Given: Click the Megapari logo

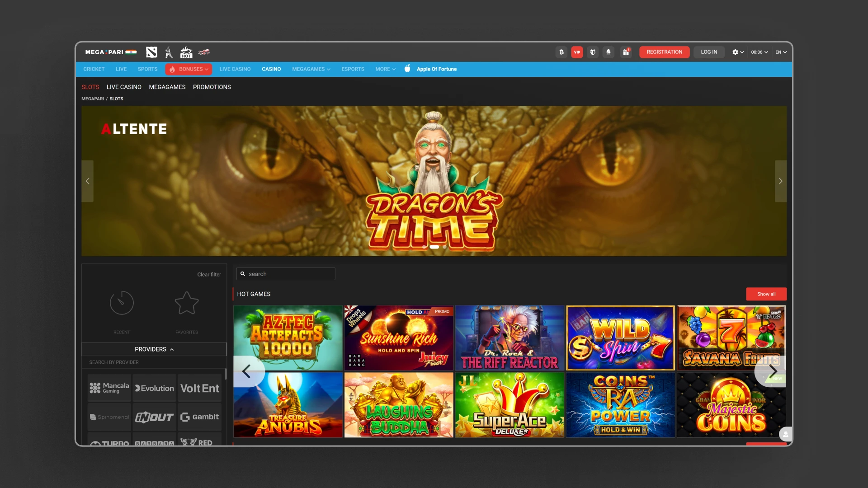Looking at the screenshot, I should 111,52.
